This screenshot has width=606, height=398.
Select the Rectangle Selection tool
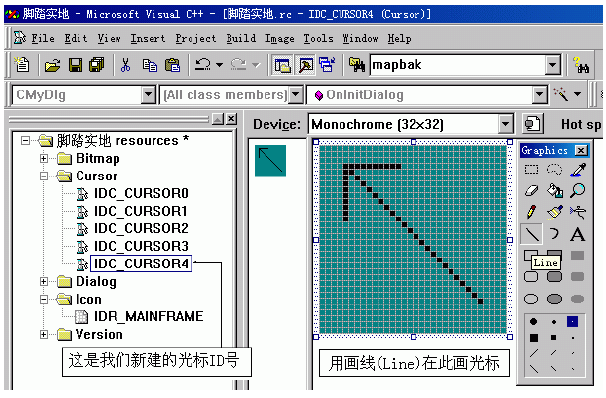pyautogui.click(x=531, y=170)
